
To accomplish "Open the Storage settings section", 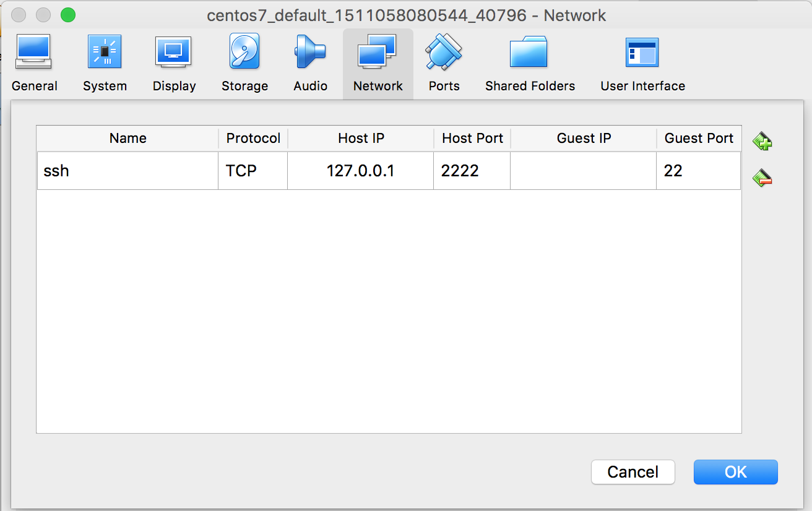I will point(244,63).
